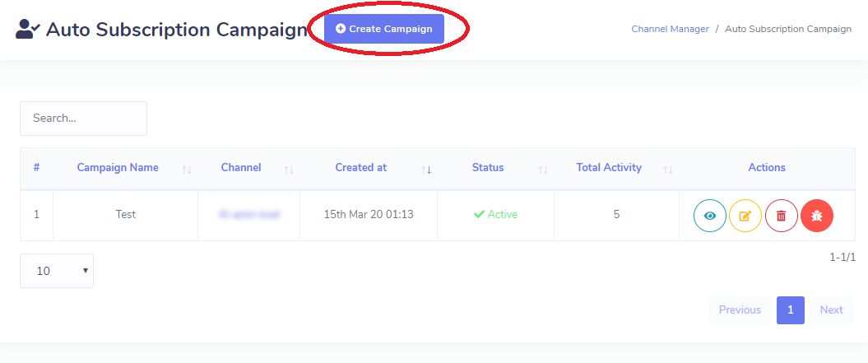Click the Campaign Name column header
This screenshot has height=363, width=868.
(x=118, y=167)
